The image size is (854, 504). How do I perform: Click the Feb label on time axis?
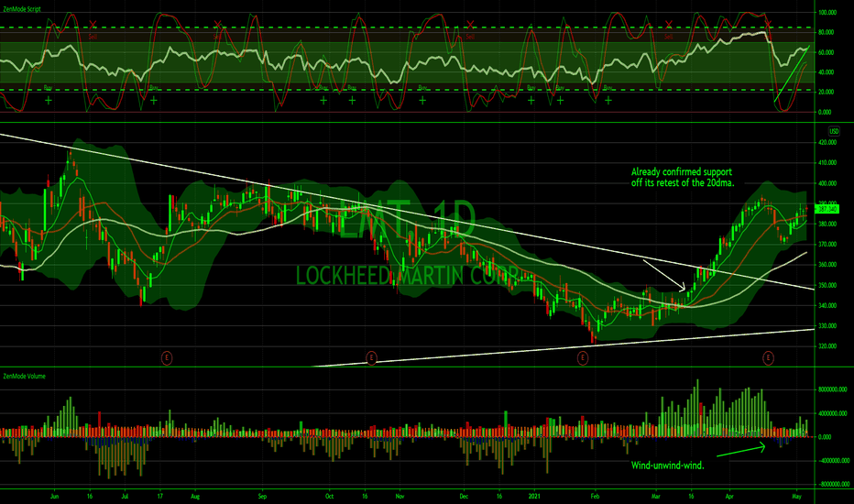pos(595,497)
